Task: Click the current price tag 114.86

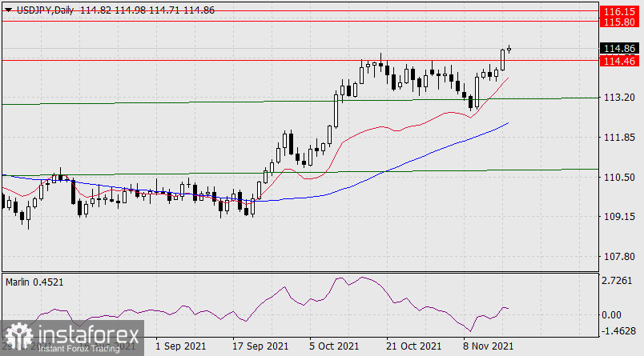Action: point(618,48)
